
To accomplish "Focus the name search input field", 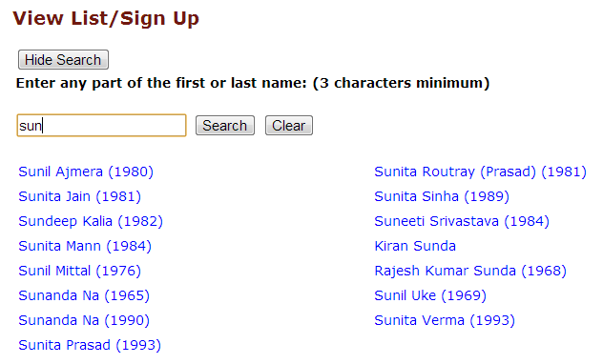I will (x=101, y=125).
